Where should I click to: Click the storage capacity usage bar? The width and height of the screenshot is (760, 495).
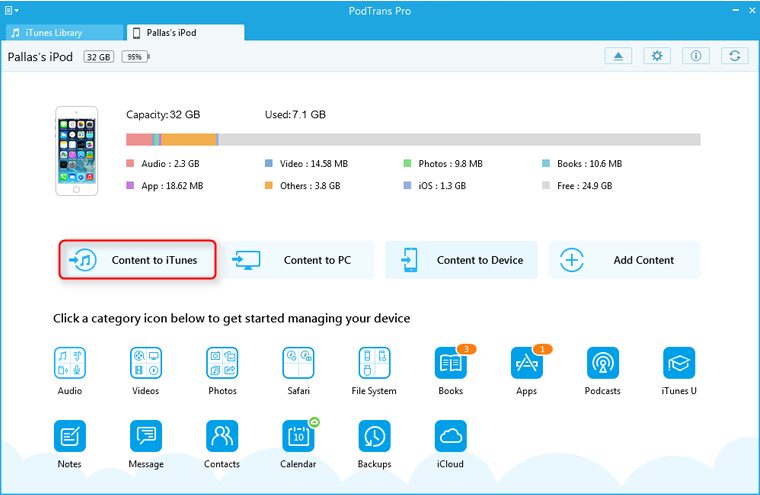pyautogui.click(x=413, y=140)
